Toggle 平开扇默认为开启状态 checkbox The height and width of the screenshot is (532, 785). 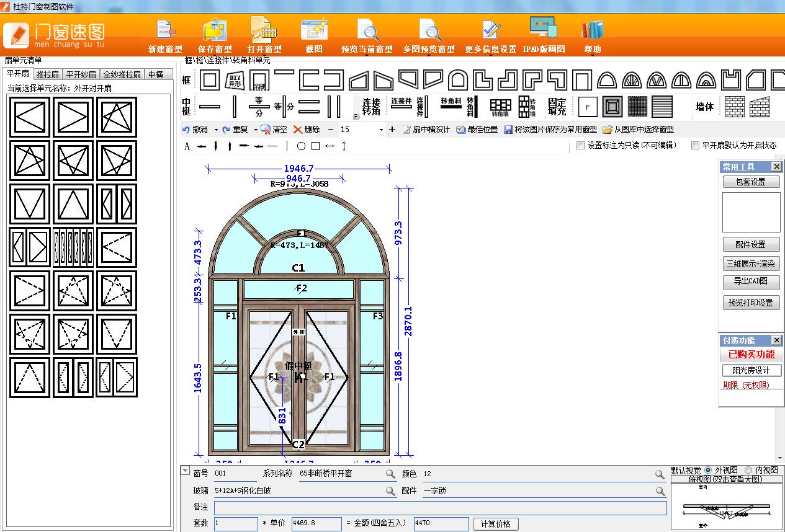click(696, 146)
